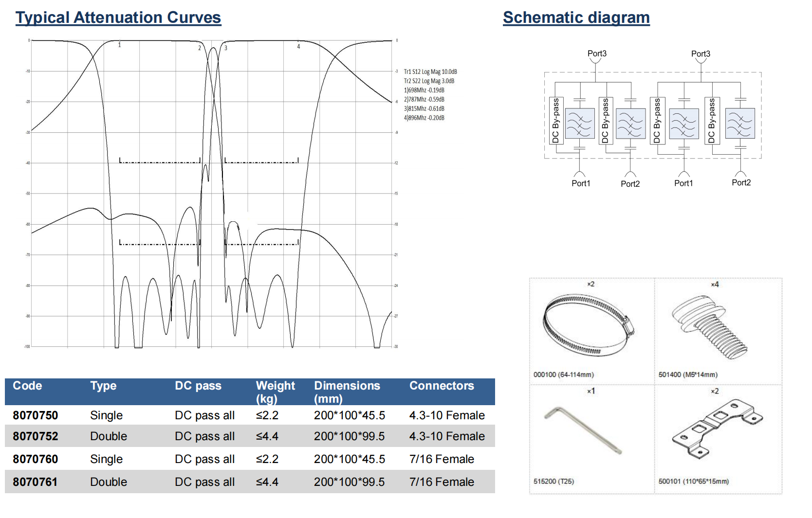Click the rightmost filter symbol in schematic
The width and height of the screenshot is (812, 518).
(x=740, y=123)
